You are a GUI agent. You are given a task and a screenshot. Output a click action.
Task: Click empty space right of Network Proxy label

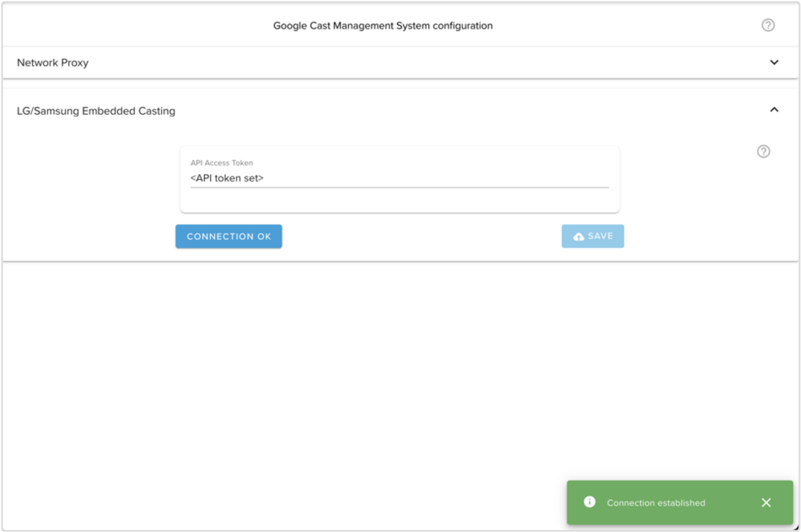408,63
